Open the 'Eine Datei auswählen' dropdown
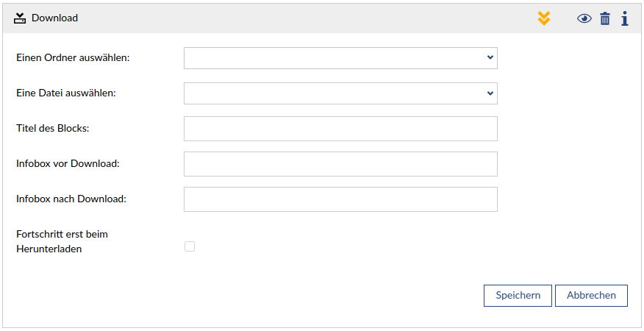The width and height of the screenshot is (644, 331). click(340, 93)
